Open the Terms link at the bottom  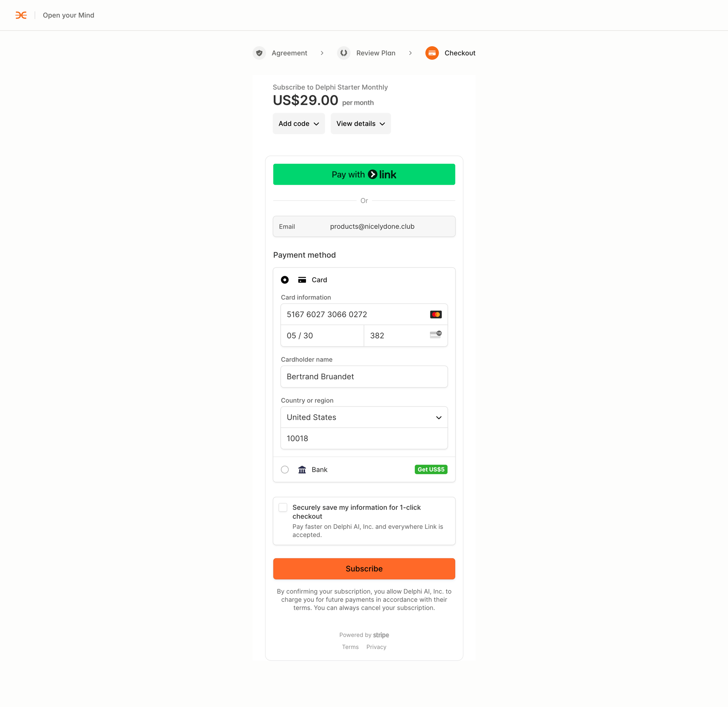[x=350, y=647]
